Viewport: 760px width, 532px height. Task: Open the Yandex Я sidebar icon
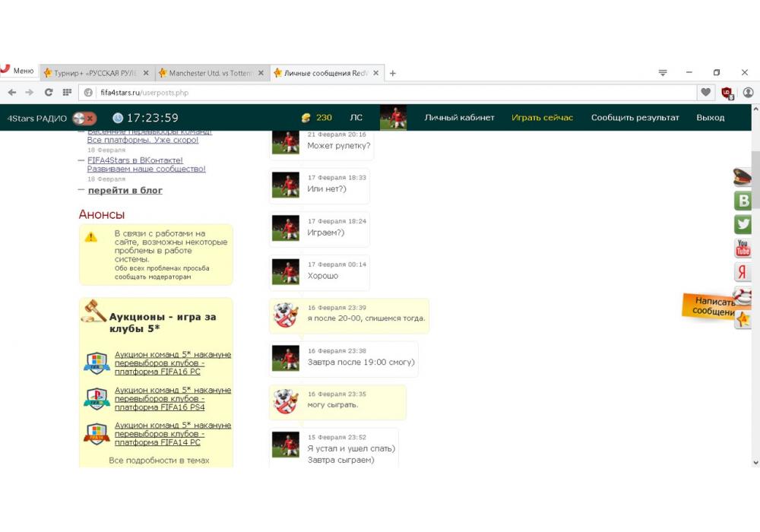coord(743,272)
